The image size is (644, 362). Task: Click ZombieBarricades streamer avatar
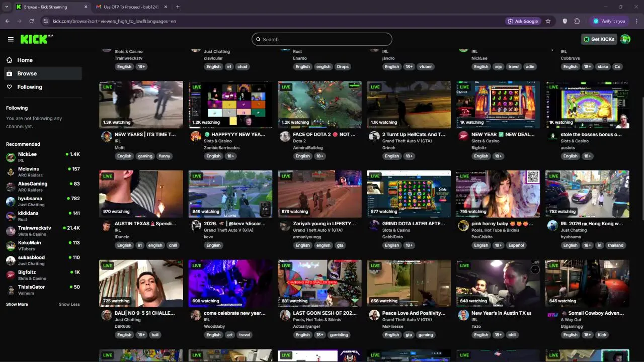pos(196,136)
